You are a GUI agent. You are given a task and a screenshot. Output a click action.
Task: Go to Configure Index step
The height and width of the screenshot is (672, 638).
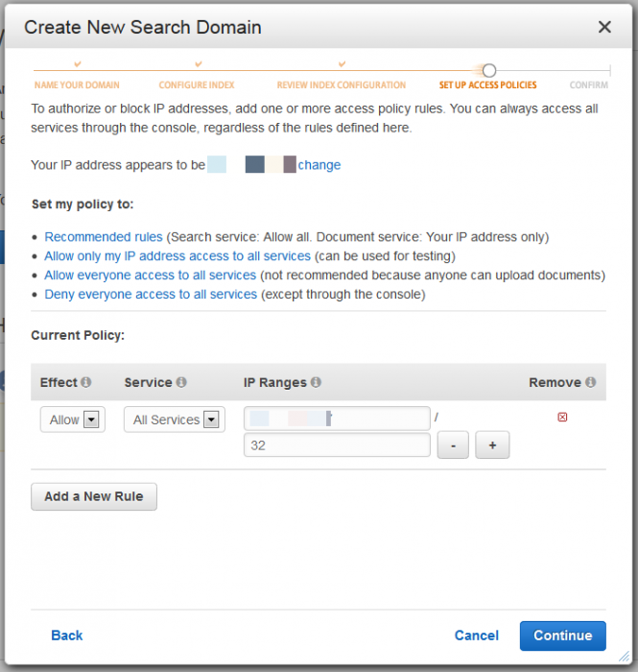197,84
